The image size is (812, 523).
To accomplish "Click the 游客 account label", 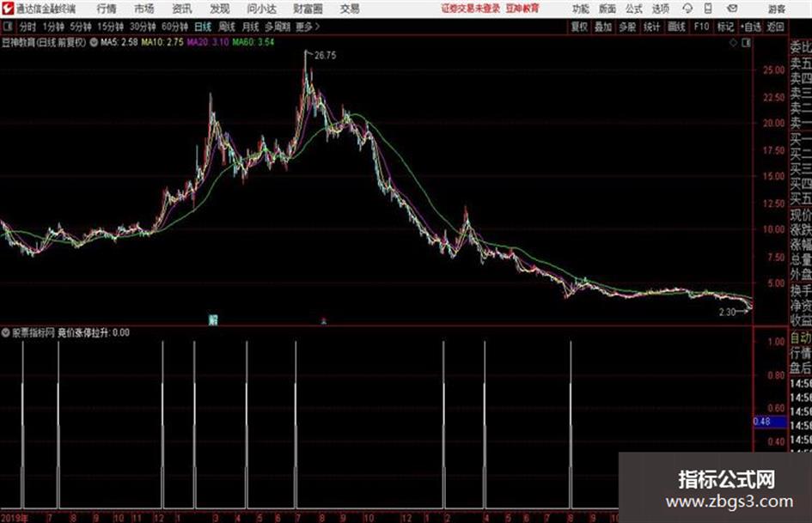I will click(x=776, y=9).
